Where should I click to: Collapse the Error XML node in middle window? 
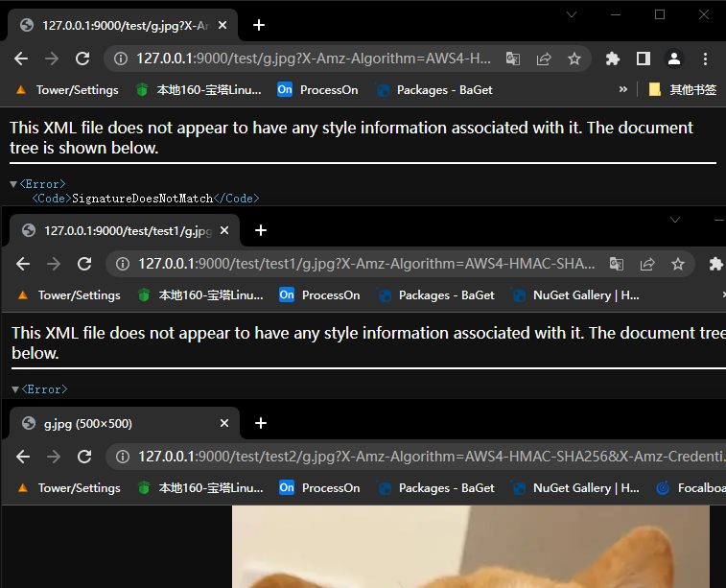coord(15,389)
